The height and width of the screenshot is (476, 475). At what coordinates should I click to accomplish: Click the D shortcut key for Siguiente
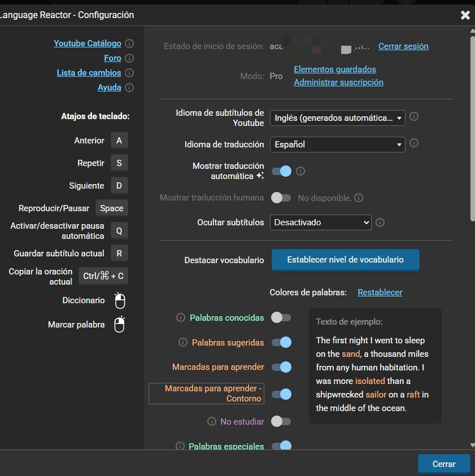coord(119,185)
